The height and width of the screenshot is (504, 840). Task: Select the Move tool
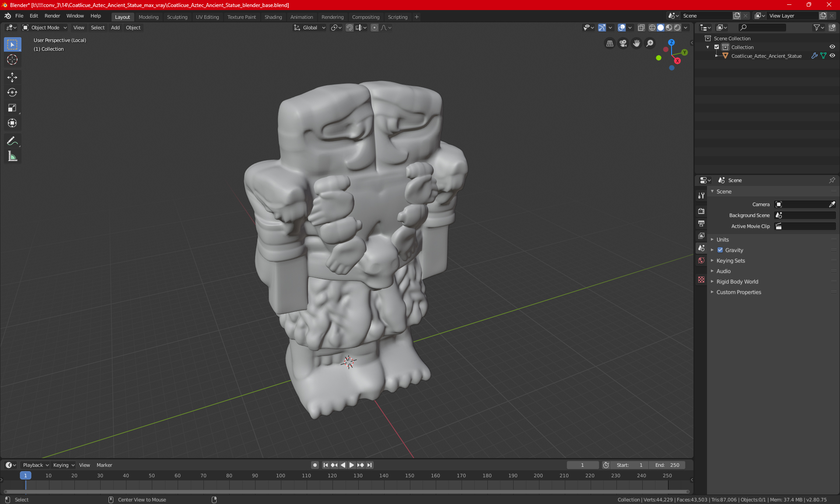(12, 77)
